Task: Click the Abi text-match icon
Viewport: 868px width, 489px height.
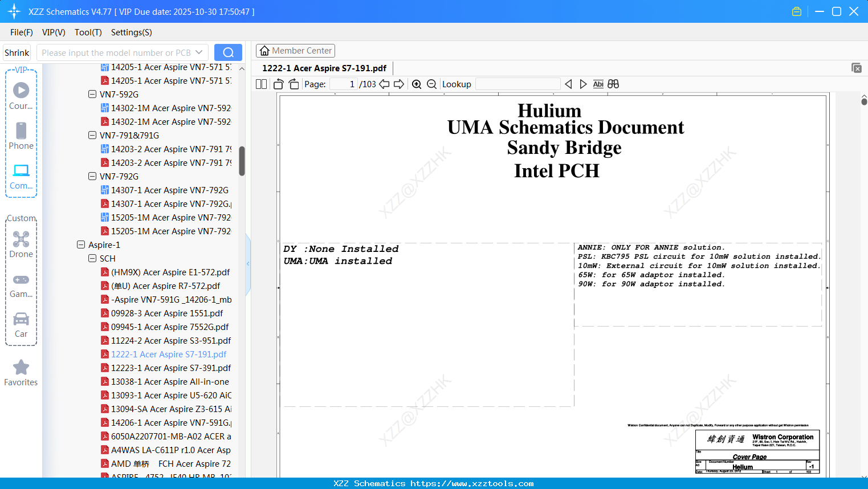Action: (598, 84)
